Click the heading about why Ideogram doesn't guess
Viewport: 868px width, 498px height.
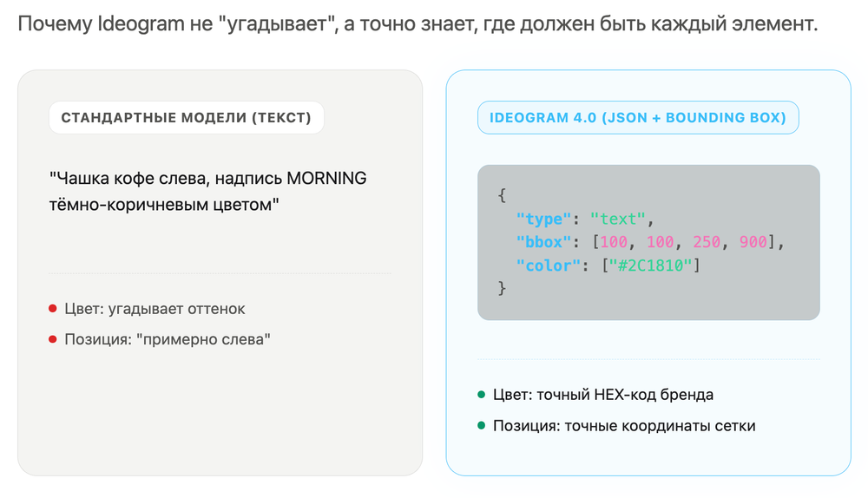pos(418,23)
